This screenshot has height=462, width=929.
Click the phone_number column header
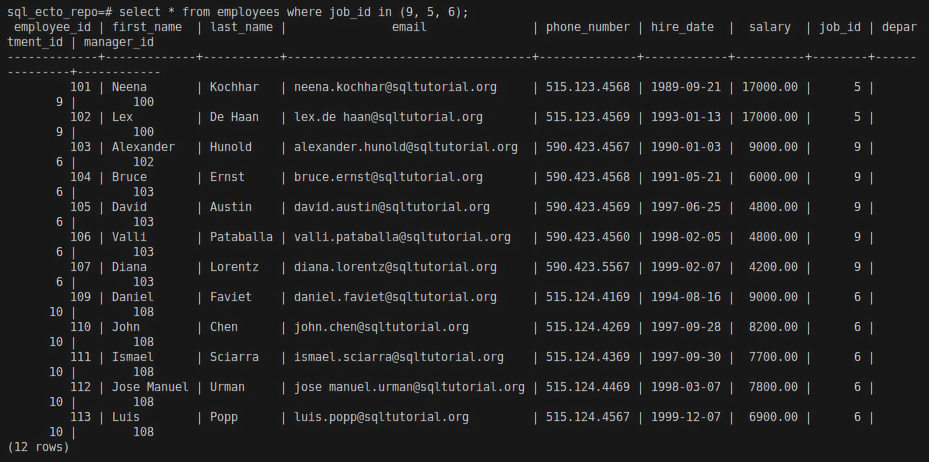pyautogui.click(x=588, y=27)
